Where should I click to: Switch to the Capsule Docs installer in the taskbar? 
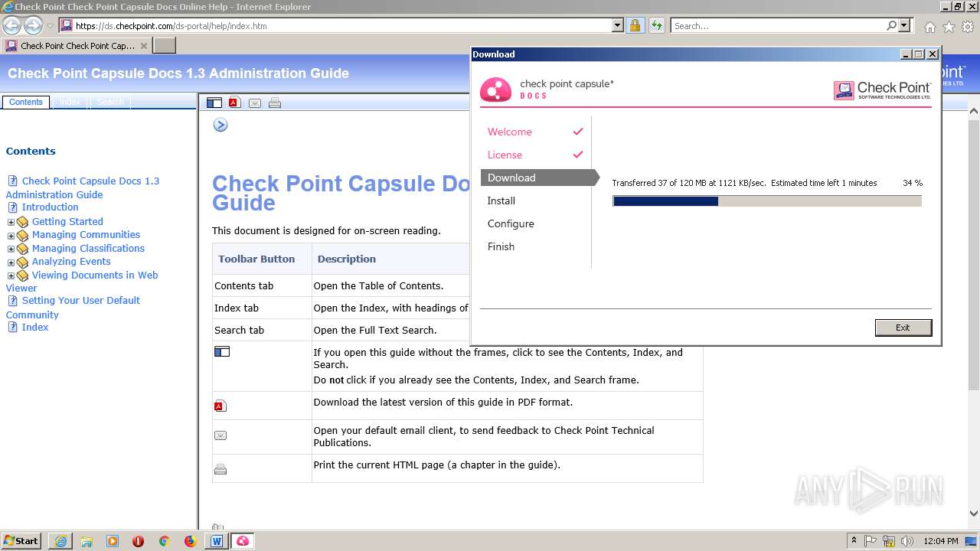click(x=243, y=541)
